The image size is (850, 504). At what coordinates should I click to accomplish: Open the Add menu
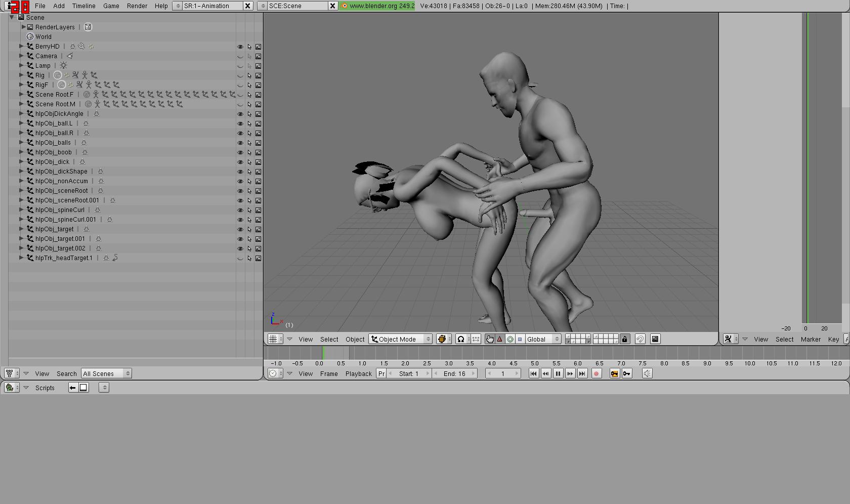coord(59,6)
